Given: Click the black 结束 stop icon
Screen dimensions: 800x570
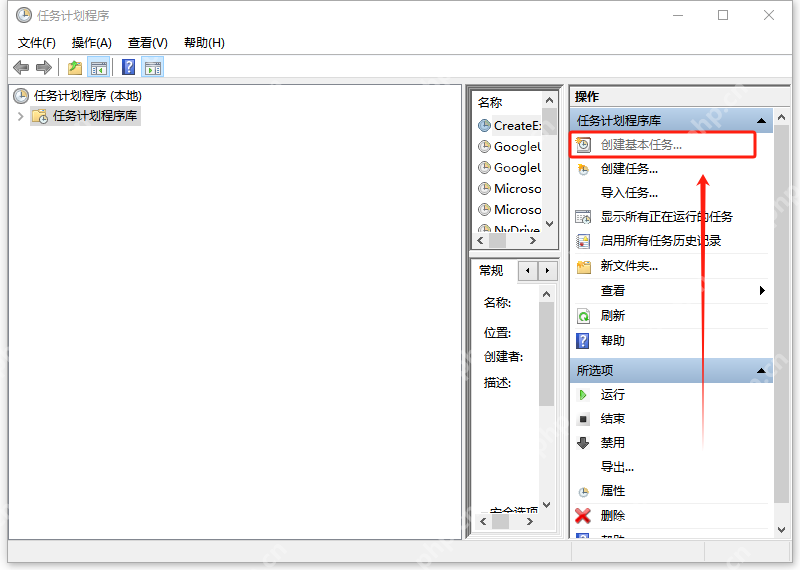Looking at the screenshot, I should (583, 419).
